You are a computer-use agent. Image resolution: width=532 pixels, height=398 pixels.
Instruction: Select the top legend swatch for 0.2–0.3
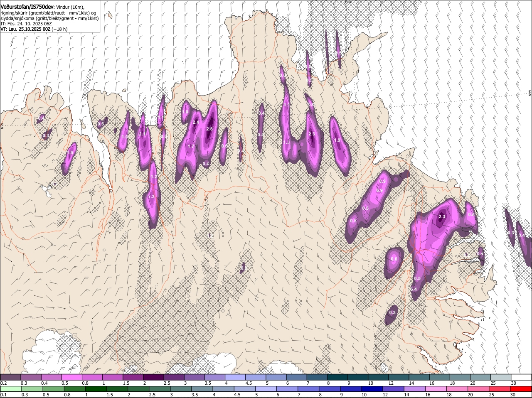[x=10, y=377]
